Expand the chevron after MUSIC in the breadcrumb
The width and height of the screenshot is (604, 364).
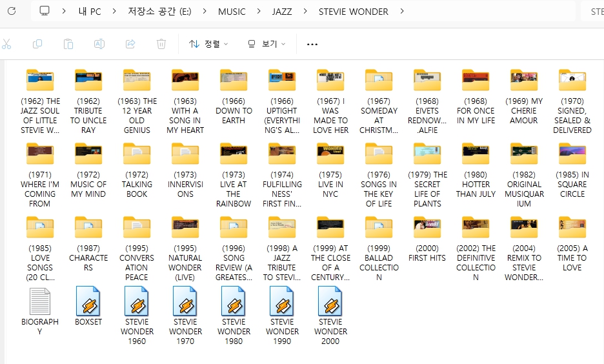point(258,12)
